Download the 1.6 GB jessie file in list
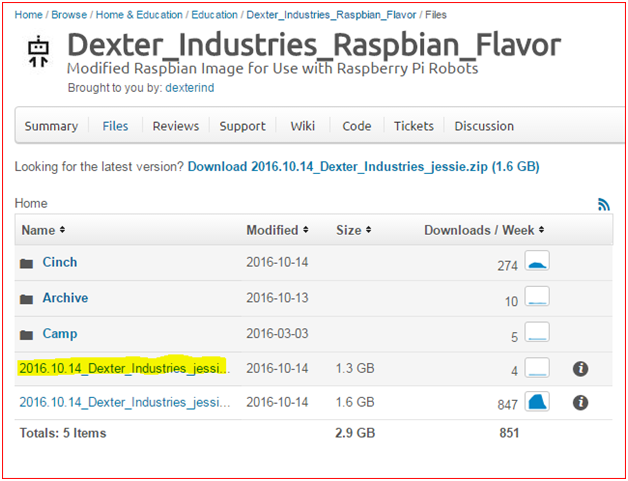Screen dimensions: 628x481 tap(125, 403)
